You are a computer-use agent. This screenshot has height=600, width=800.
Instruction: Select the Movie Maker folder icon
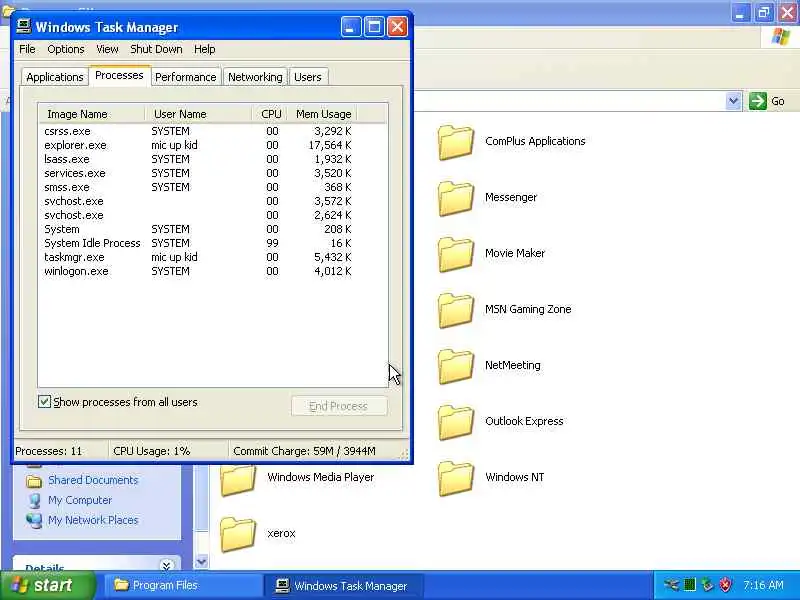pos(456,254)
